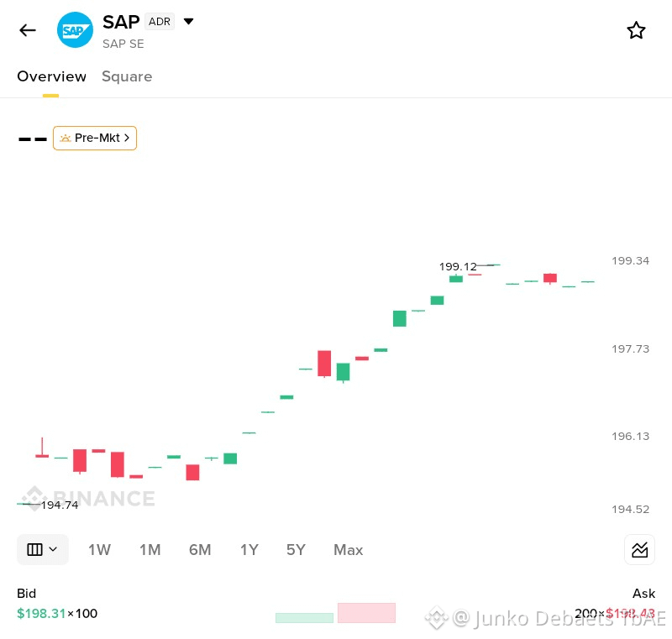Open chart indicators icon beside Max

pyautogui.click(x=639, y=549)
